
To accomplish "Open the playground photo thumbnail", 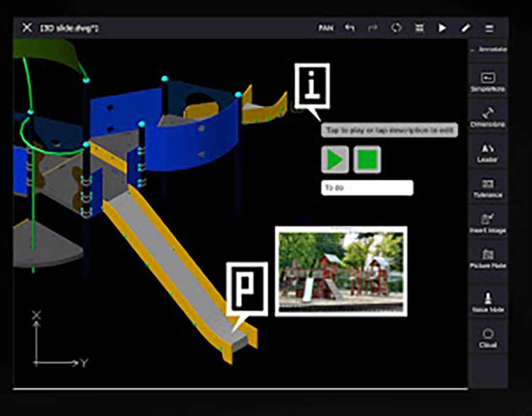I will (340, 271).
